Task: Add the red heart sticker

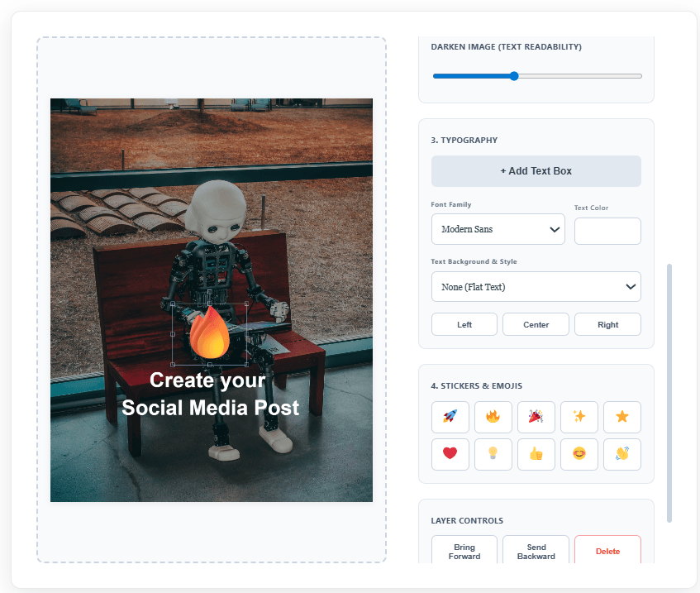Action: [x=450, y=454]
